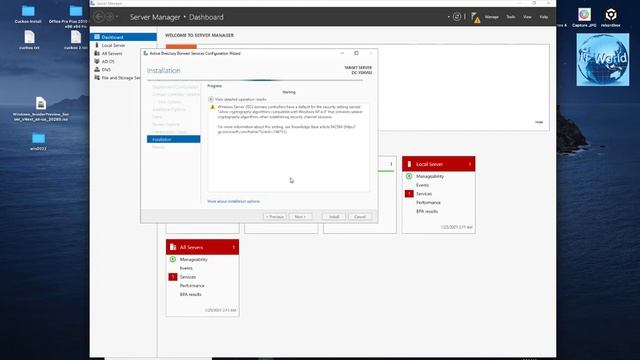Click the red Services alert badge in All Servers tile
Screen dimensions: 640x360
click(x=173, y=277)
